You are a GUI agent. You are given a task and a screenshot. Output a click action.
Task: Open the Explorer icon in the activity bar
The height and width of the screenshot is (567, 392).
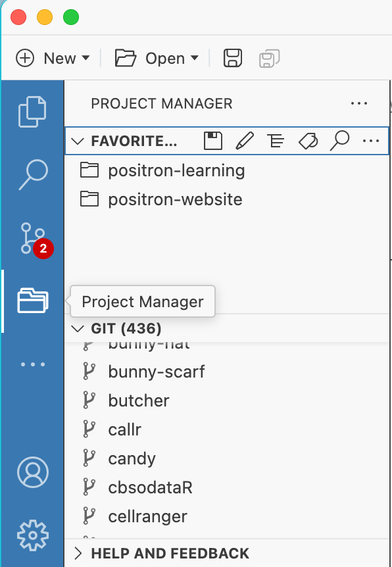tap(33, 112)
